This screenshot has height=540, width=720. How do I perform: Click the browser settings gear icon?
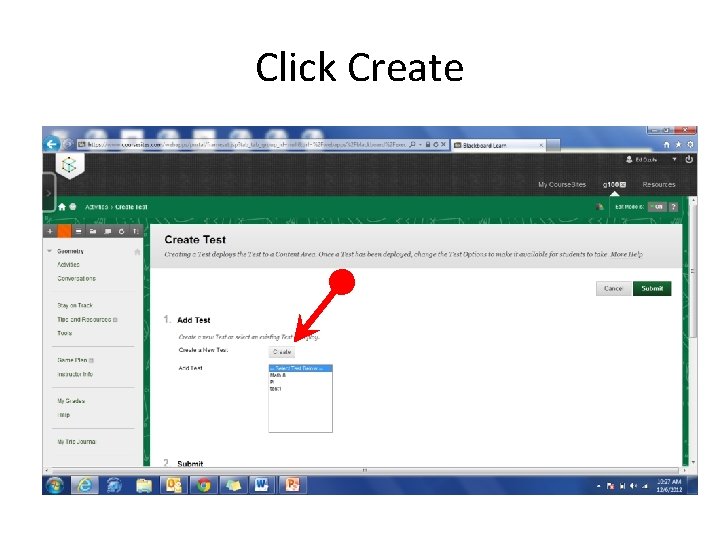[690, 145]
